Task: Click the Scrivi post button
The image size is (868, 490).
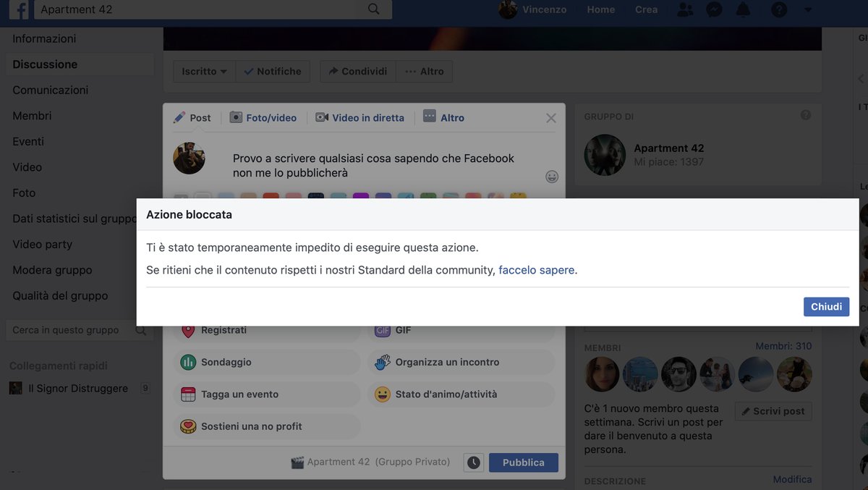Action: 773,411
